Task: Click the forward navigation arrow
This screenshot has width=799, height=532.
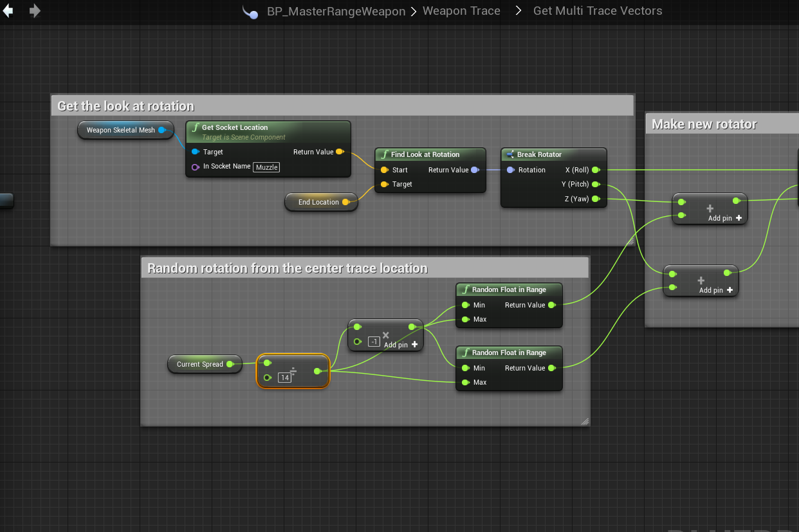Action: click(x=35, y=11)
